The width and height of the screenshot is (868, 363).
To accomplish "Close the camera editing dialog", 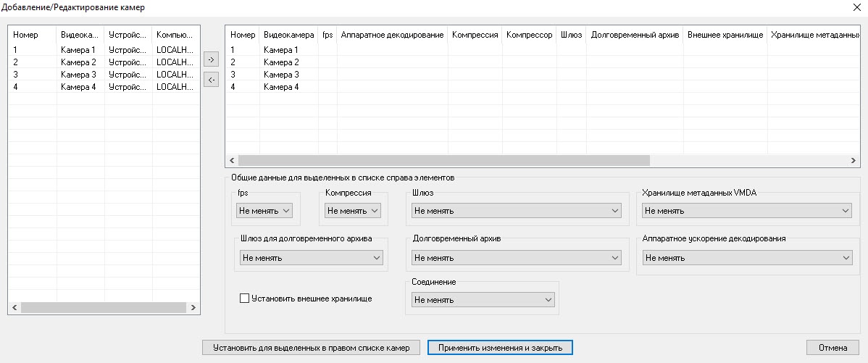I will [x=858, y=7].
